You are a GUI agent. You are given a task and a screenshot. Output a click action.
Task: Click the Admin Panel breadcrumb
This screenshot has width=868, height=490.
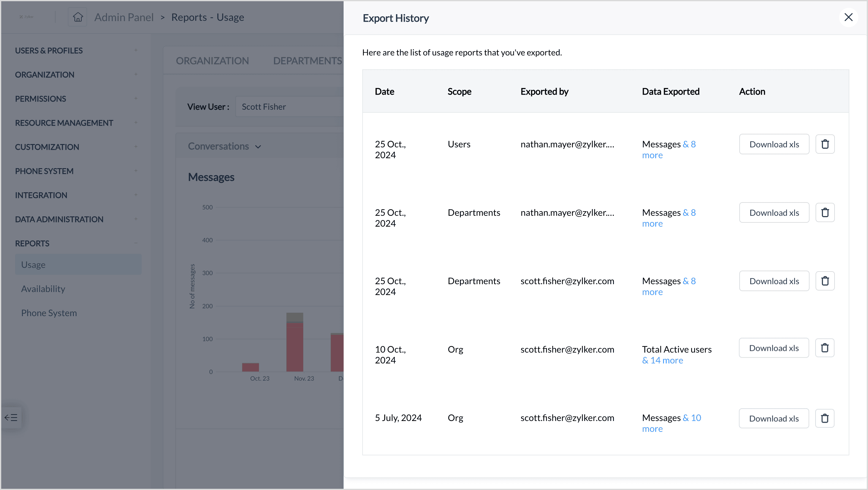click(x=124, y=17)
